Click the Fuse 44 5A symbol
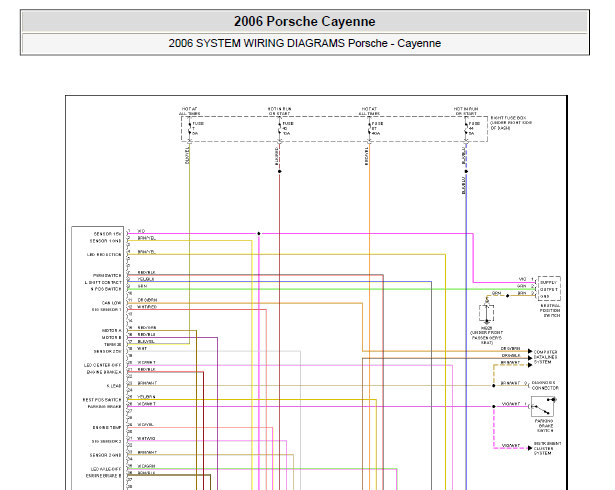 tap(466, 128)
